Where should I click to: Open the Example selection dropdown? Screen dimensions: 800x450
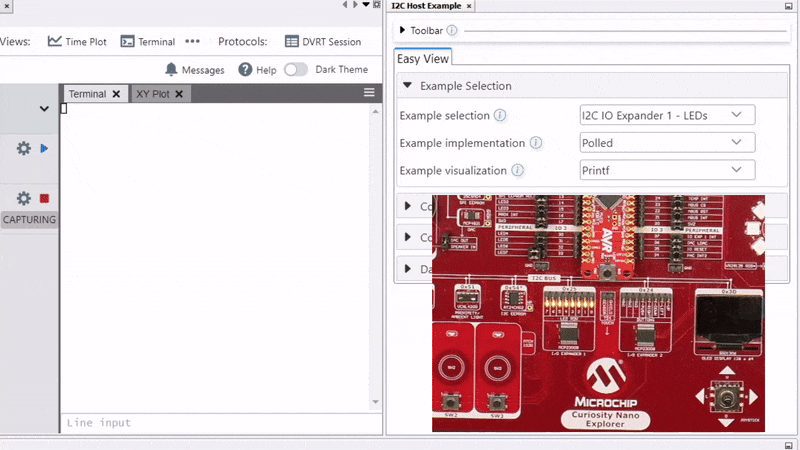point(667,115)
